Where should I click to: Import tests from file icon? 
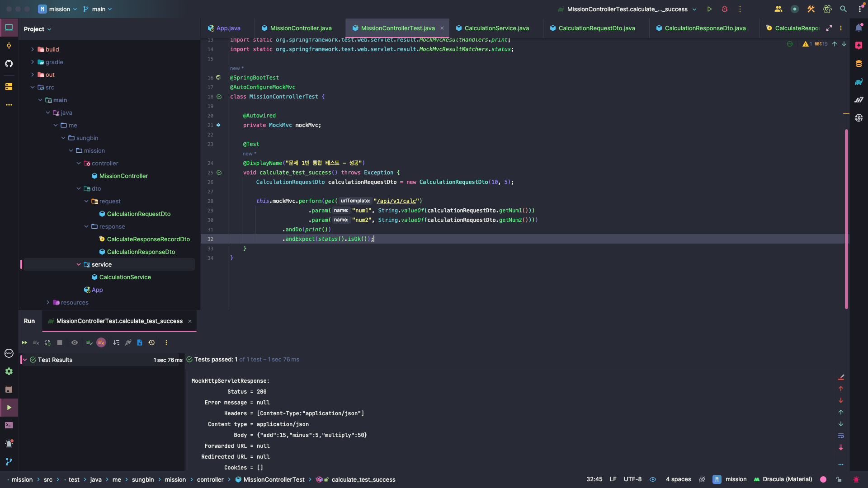(140, 343)
